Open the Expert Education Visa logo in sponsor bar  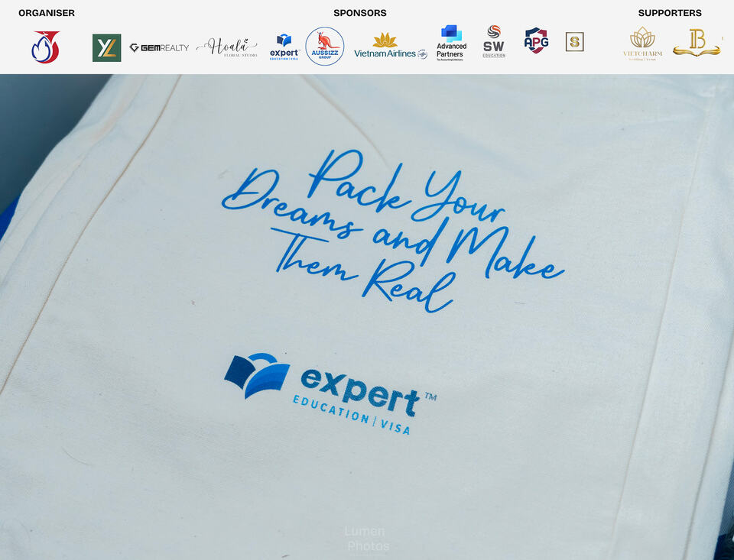click(284, 47)
